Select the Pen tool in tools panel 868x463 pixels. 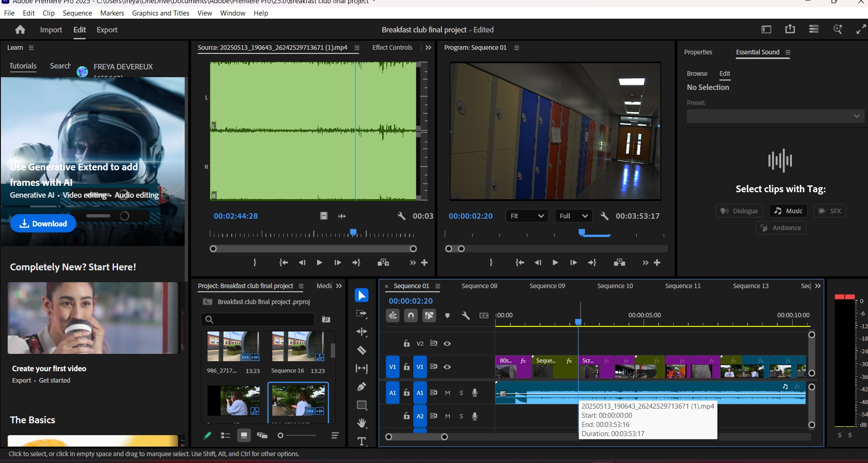(361, 387)
